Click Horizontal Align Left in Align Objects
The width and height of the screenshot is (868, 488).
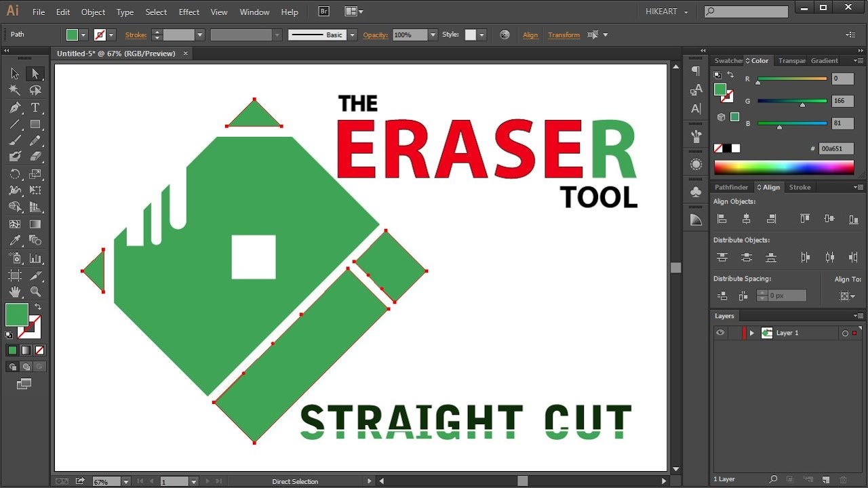click(722, 218)
